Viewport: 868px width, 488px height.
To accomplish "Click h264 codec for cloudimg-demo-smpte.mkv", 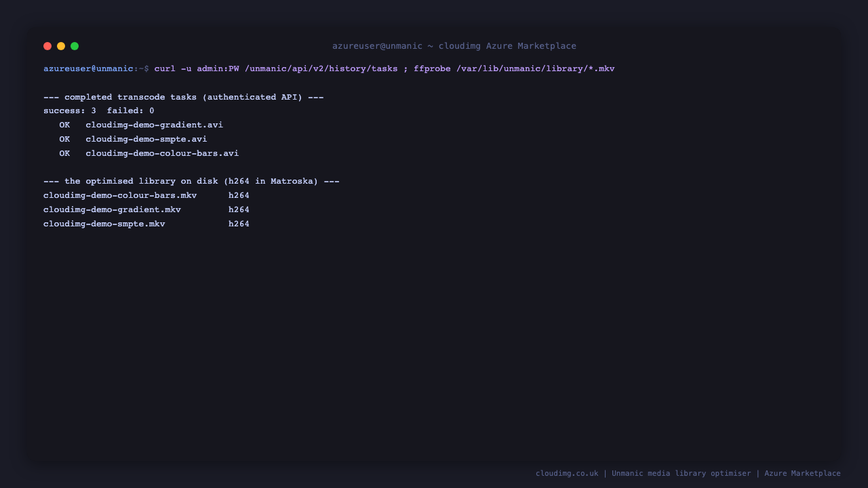I will (239, 224).
